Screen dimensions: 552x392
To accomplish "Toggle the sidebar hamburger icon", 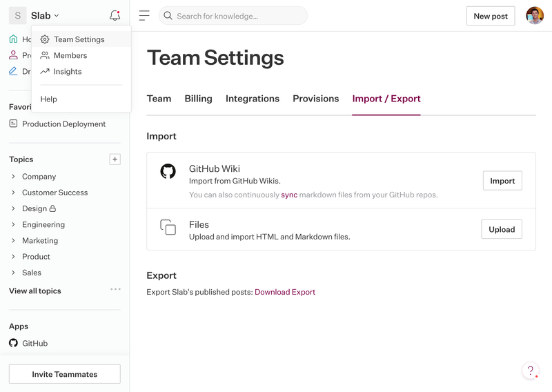I will pyautogui.click(x=144, y=16).
